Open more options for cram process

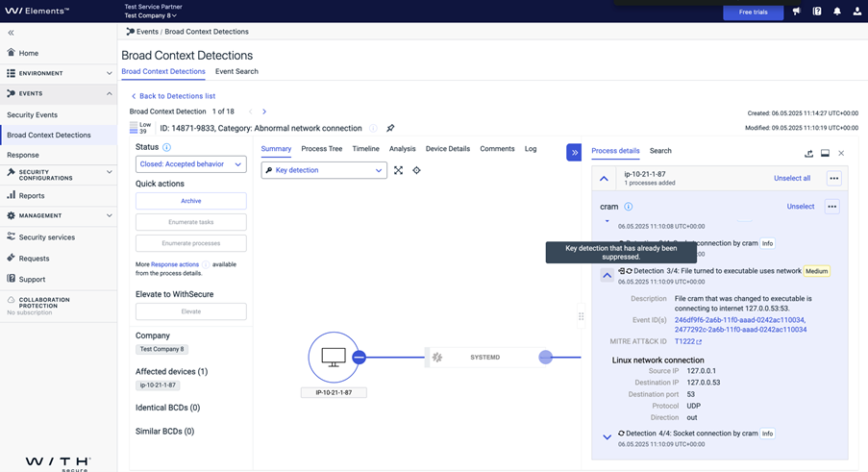[832, 207]
